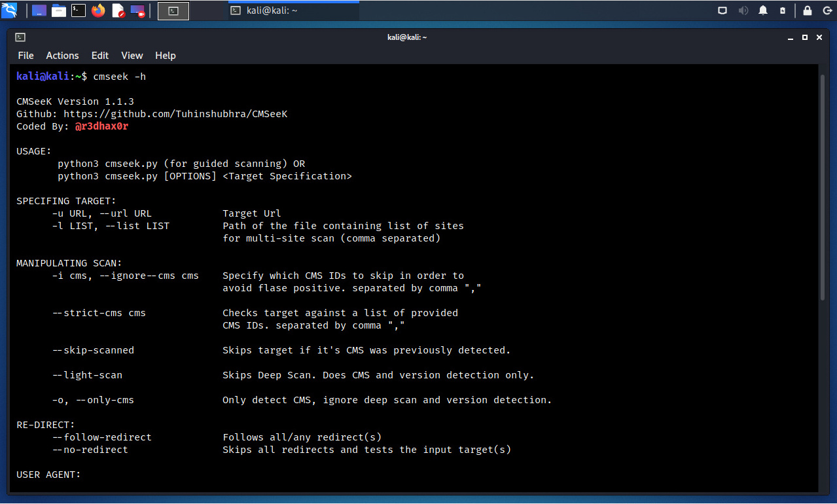
Task: Open the Kali applications menu
Action: pyautogui.click(x=9, y=10)
